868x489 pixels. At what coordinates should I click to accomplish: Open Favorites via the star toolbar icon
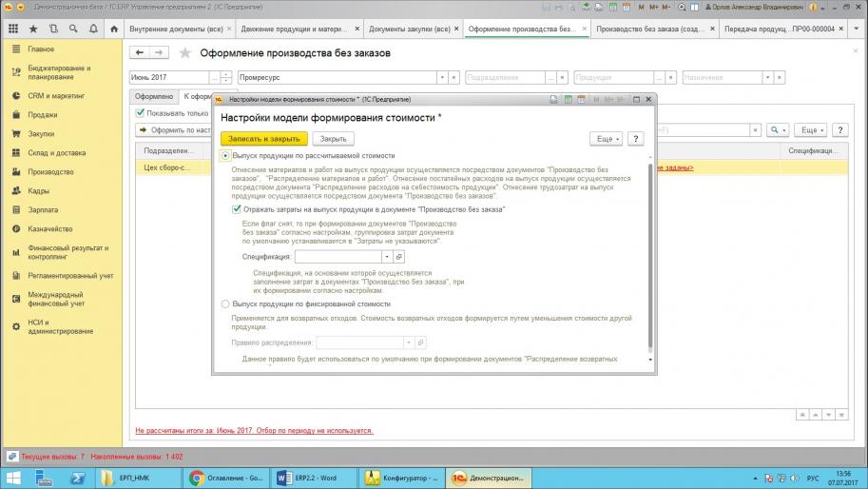[x=34, y=29]
